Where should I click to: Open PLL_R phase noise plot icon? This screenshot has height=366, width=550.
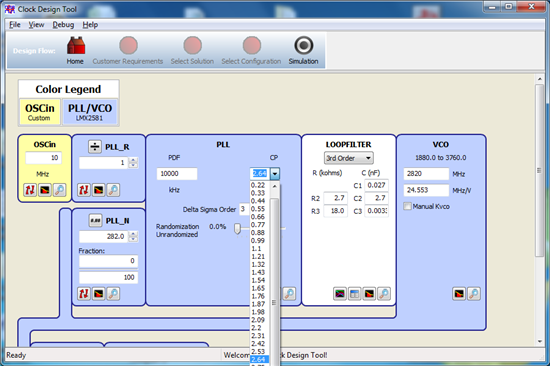[99, 190]
